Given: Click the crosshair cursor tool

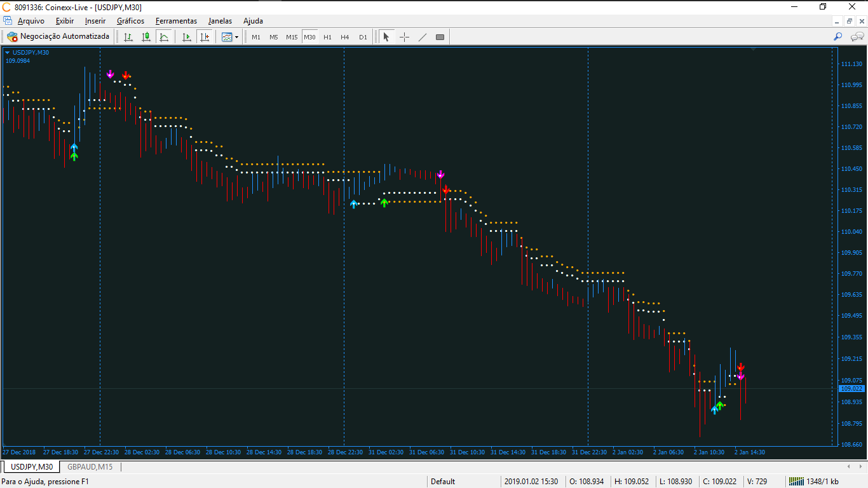Looking at the screenshot, I should (404, 37).
